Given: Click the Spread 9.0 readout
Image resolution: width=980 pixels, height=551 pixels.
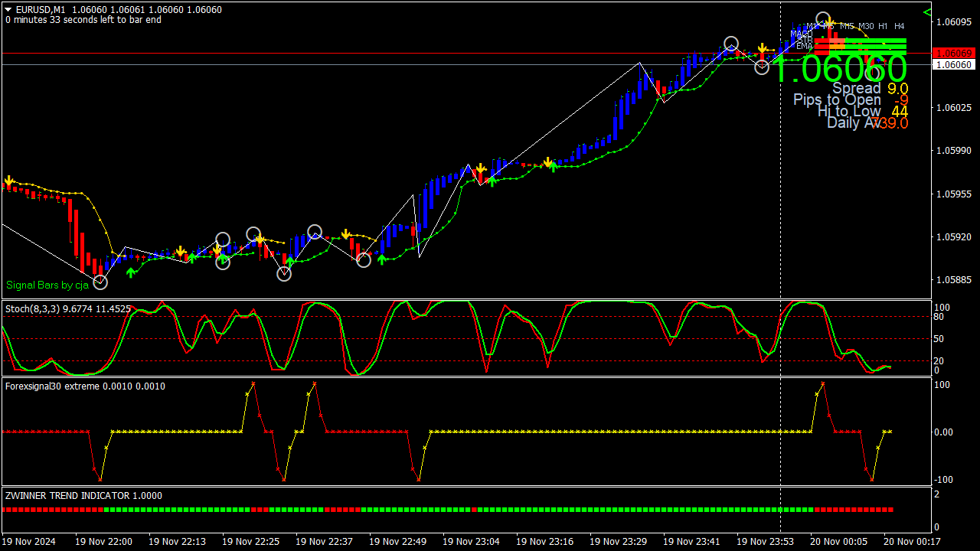Looking at the screenshot, I should click(x=871, y=88).
